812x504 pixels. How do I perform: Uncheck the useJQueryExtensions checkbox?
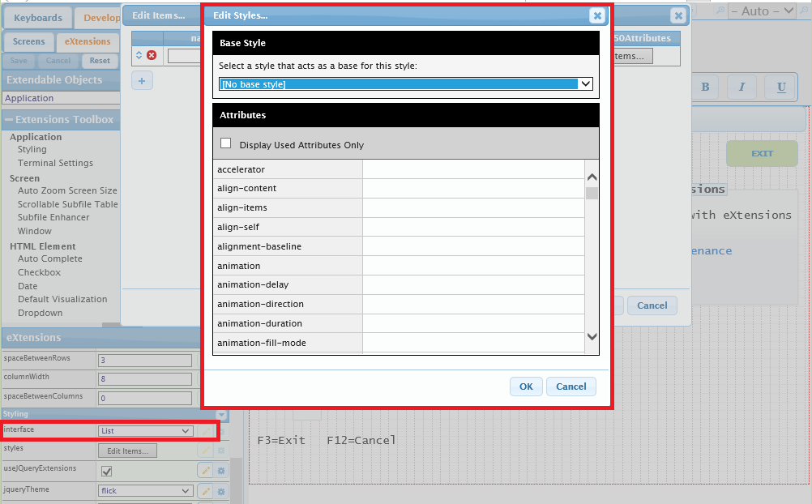pyautogui.click(x=106, y=471)
